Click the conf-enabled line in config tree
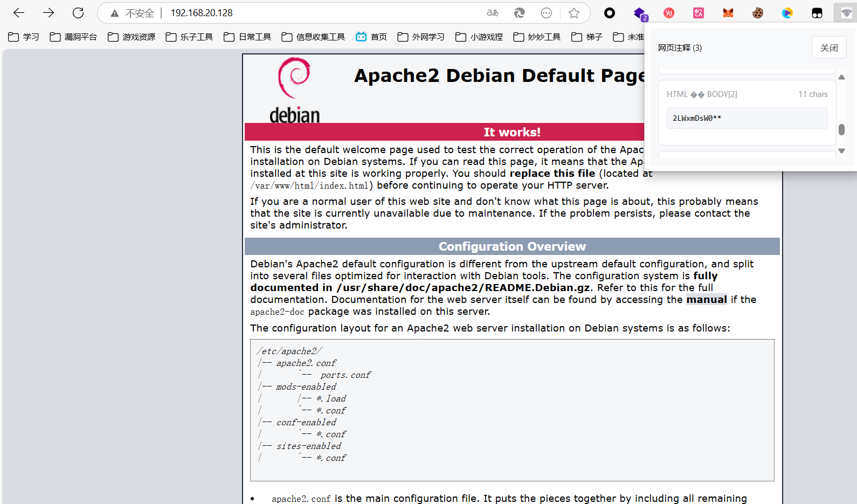The image size is (857, 504). pos(306,423)
